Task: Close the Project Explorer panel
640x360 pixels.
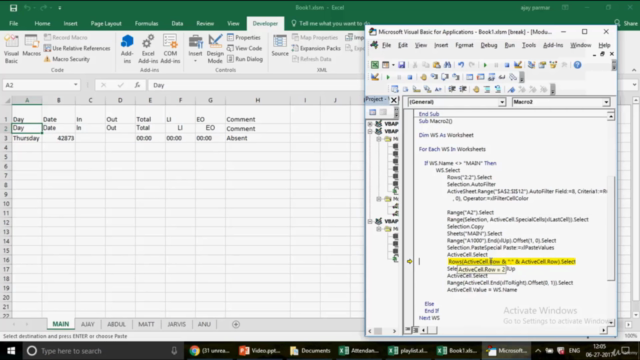Action: 394,100
